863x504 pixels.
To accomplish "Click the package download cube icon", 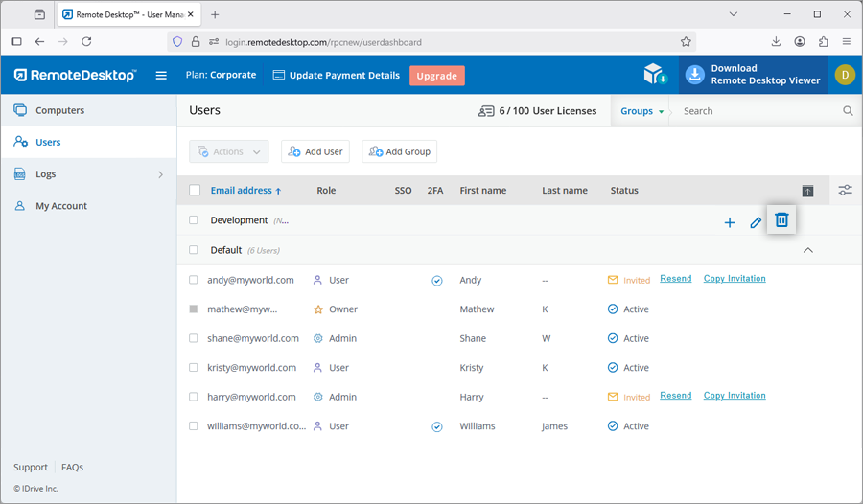I will point(655,75).
